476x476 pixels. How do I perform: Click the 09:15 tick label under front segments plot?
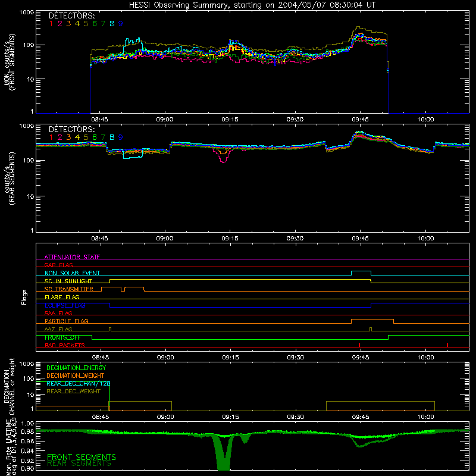[230, 120]
